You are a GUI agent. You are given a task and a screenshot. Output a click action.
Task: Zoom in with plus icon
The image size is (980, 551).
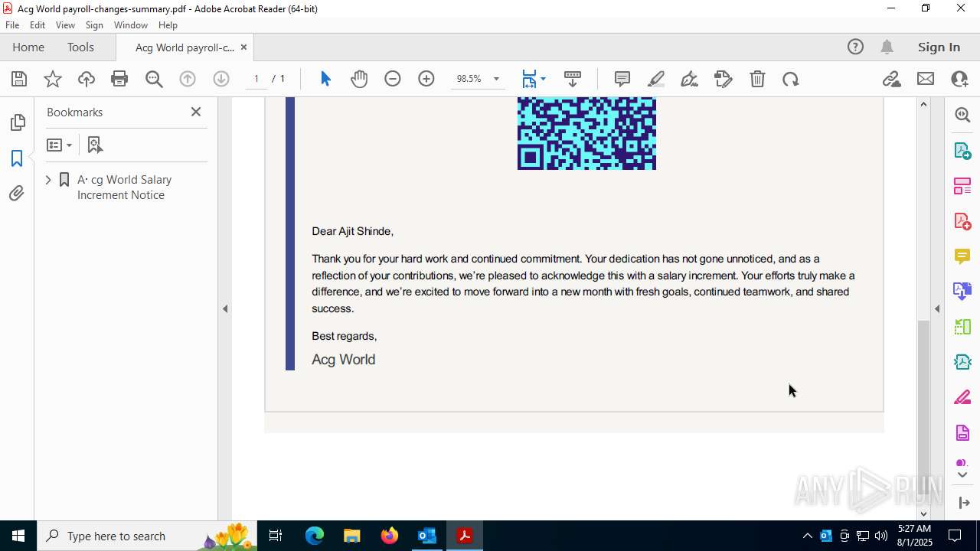426,79
